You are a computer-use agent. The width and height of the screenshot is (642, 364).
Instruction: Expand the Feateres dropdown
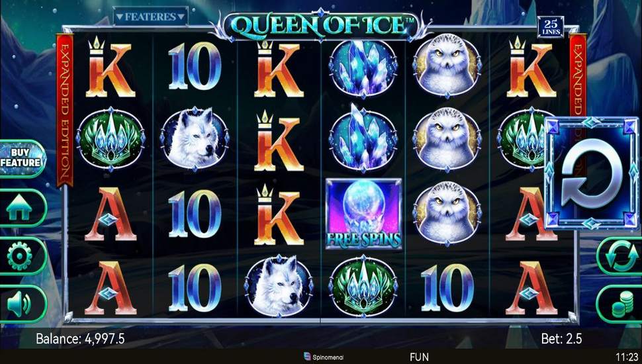[151, 17]
